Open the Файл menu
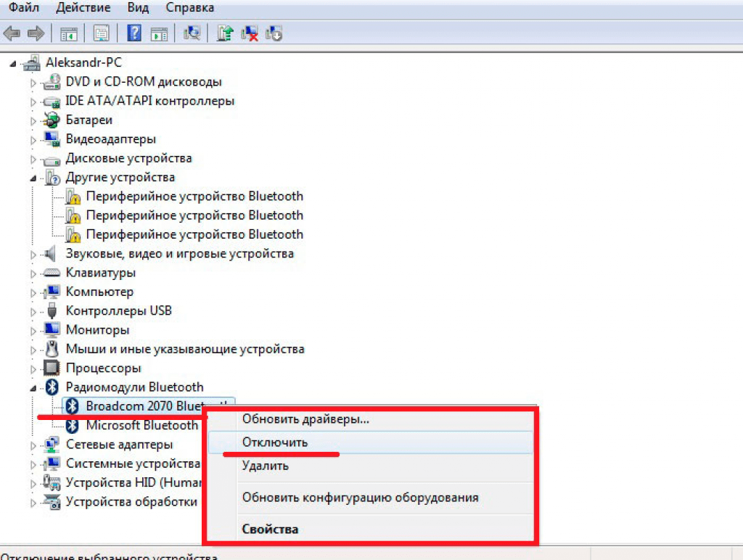This screenshot has height=560, width=743. (24, 7)
